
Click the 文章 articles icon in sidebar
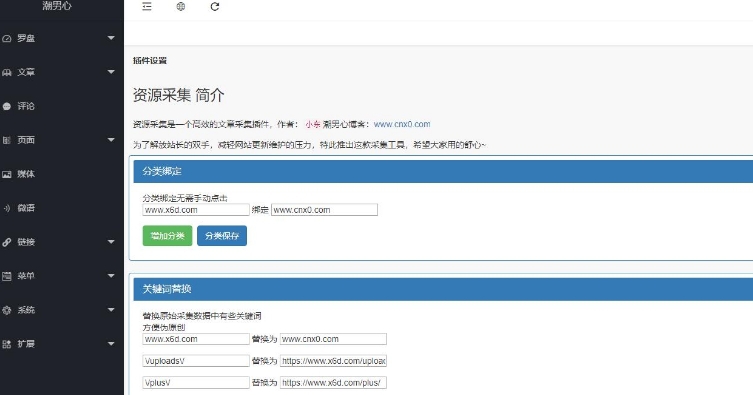click(7, 72)
